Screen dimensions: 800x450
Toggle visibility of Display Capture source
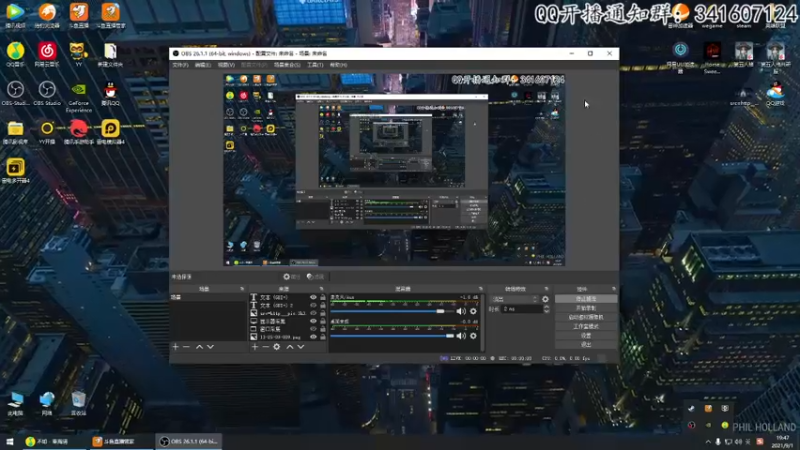(x=313, y=321)
